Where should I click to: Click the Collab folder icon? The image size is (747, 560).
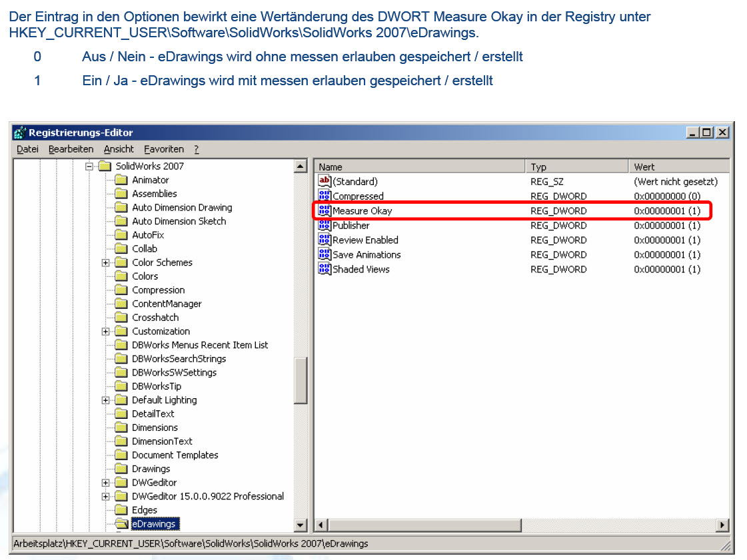(x=121, y=248)
